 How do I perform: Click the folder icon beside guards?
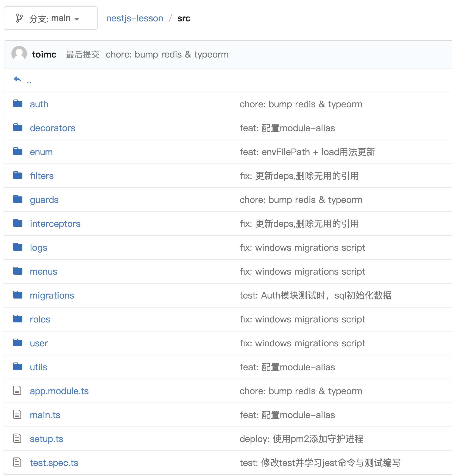pyautogui.click(x=18, y=199)
